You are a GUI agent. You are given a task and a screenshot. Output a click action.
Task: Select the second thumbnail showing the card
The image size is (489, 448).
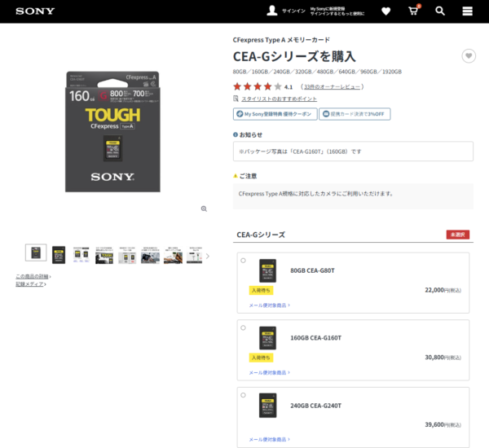59,255
